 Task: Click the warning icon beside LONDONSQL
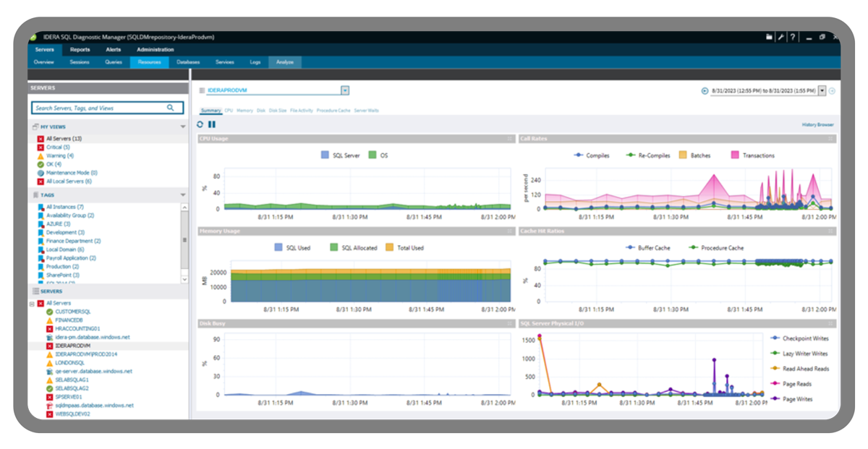click(x=50, y=363)
